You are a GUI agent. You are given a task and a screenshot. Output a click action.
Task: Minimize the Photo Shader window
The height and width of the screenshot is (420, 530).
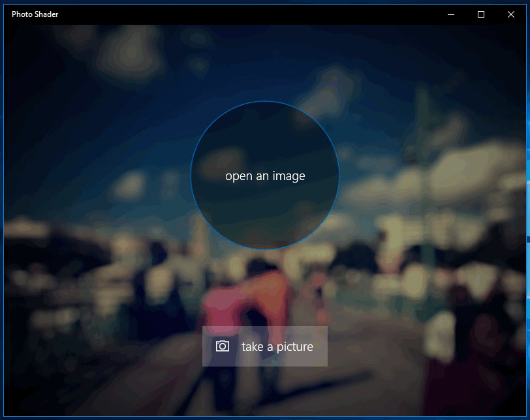pyautogui.click(x=451, y=14)
